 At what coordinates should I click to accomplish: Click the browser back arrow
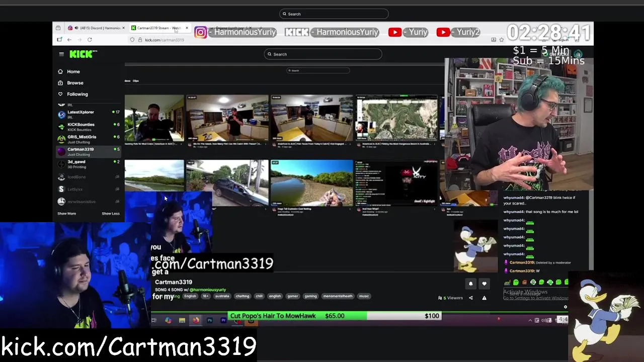click(x=69, y=40)
